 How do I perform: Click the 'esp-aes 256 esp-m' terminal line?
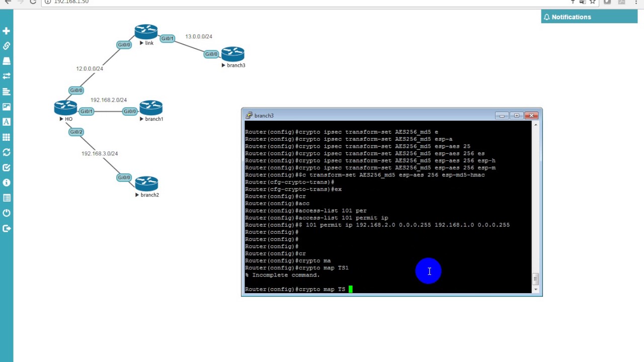[x=370, y=167]
